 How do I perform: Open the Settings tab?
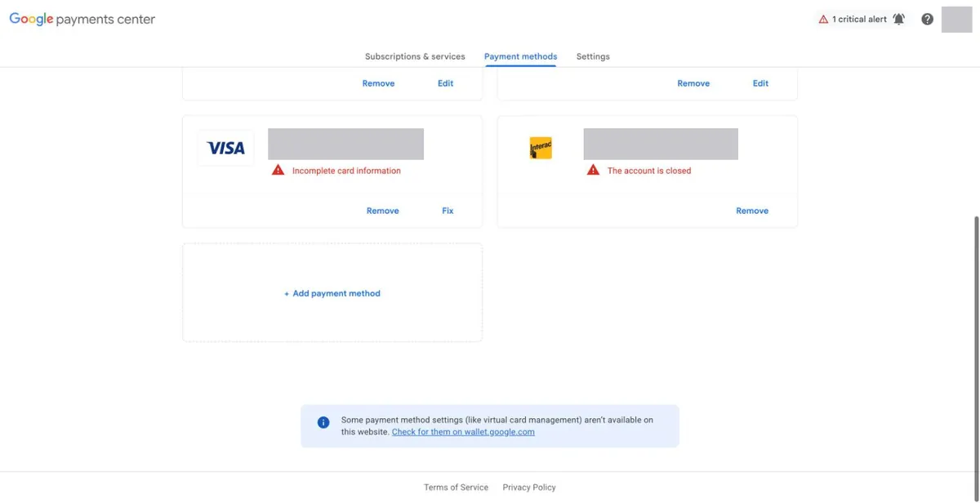tap(593, 56)
